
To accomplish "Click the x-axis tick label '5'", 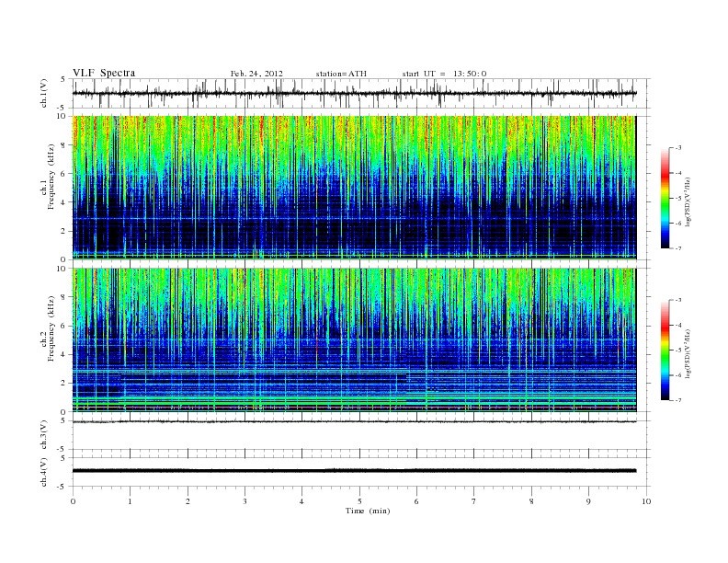I will point(359,501).
